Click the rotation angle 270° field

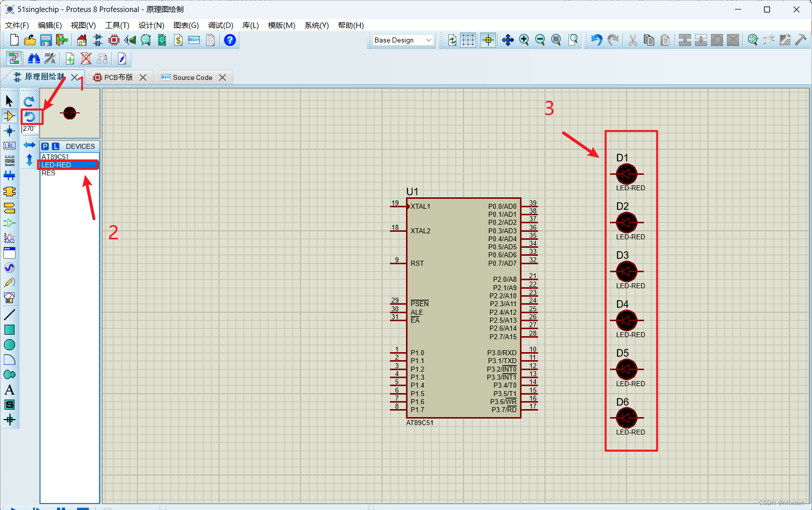click(x=29, y=129)
